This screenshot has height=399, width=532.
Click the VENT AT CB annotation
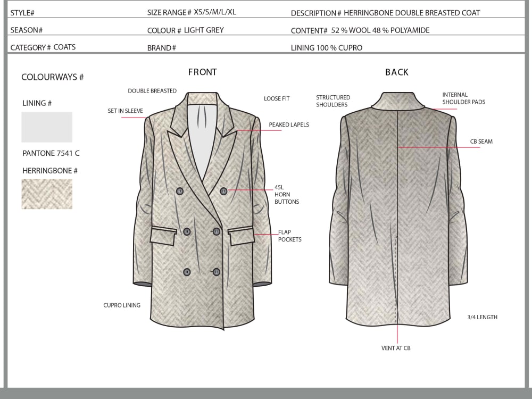click(x=395, y=348)
